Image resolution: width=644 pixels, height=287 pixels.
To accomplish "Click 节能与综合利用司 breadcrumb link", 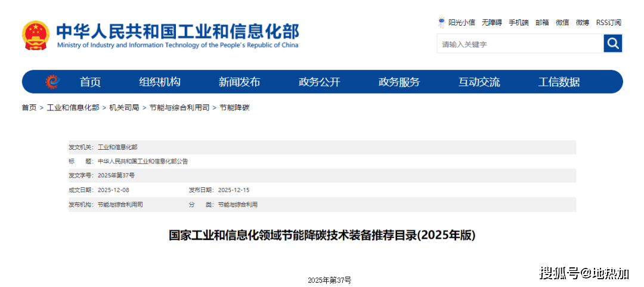I will click(179, 108).
